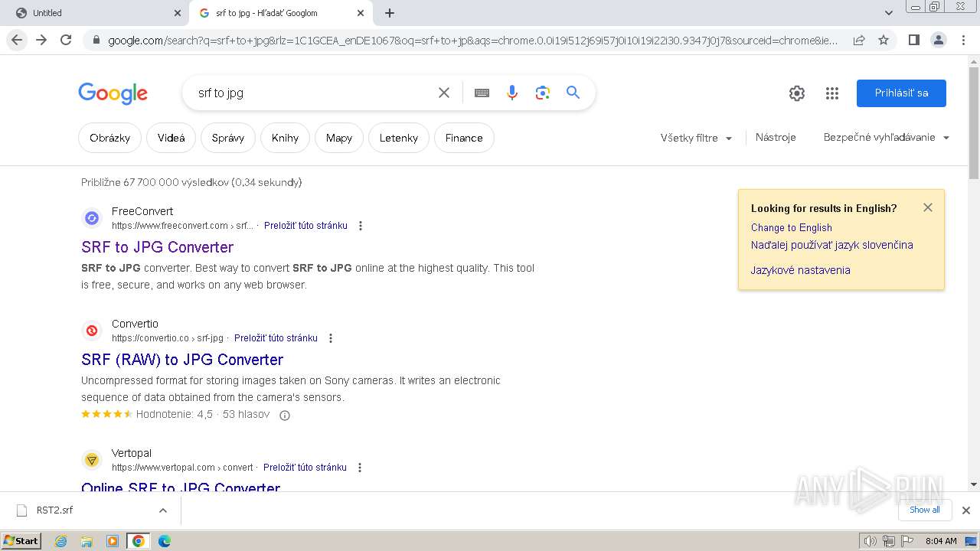980x551 pixels.
Task: Go back to previous page
Action: [x=17, y=40]
